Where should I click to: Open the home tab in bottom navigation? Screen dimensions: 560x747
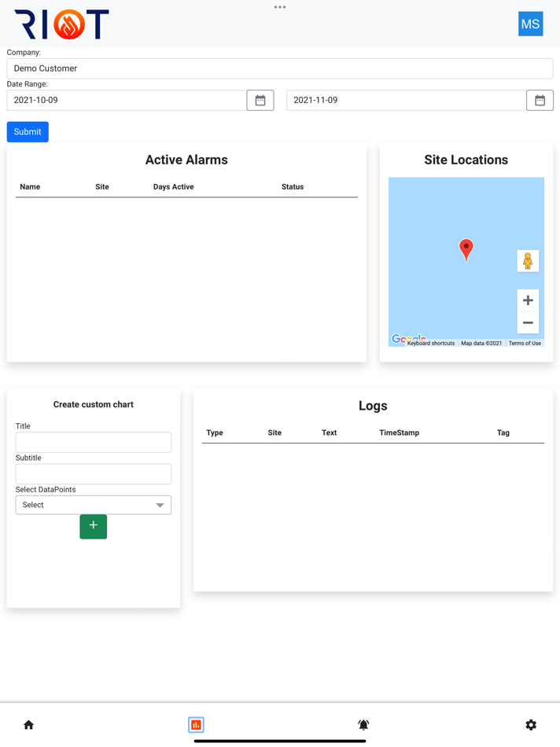point(28,725)
